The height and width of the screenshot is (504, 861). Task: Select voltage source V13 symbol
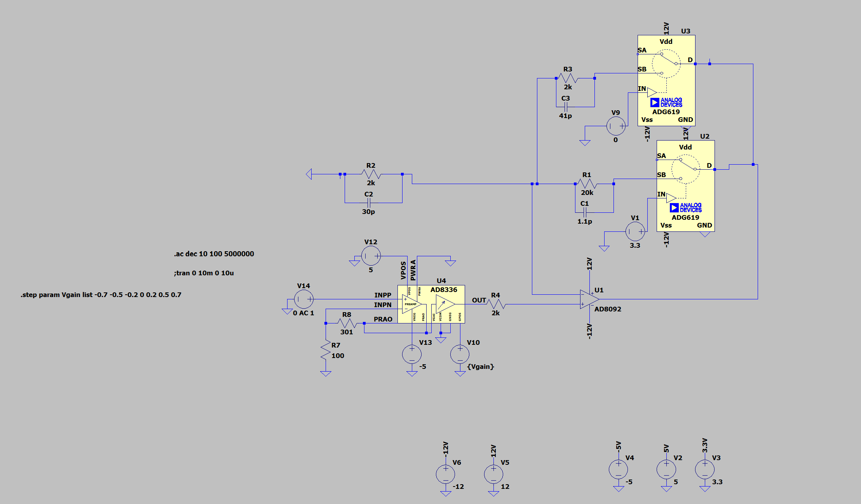point(412,354)
